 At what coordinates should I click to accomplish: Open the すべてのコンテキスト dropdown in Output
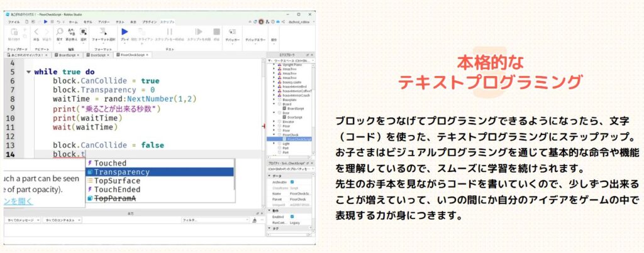coord(63,220)
